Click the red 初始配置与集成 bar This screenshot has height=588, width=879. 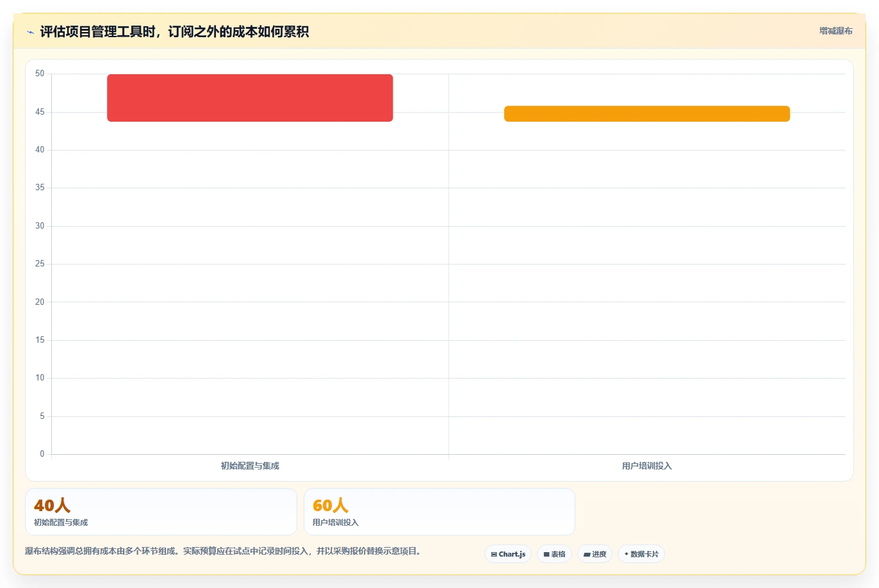point(250,98)
